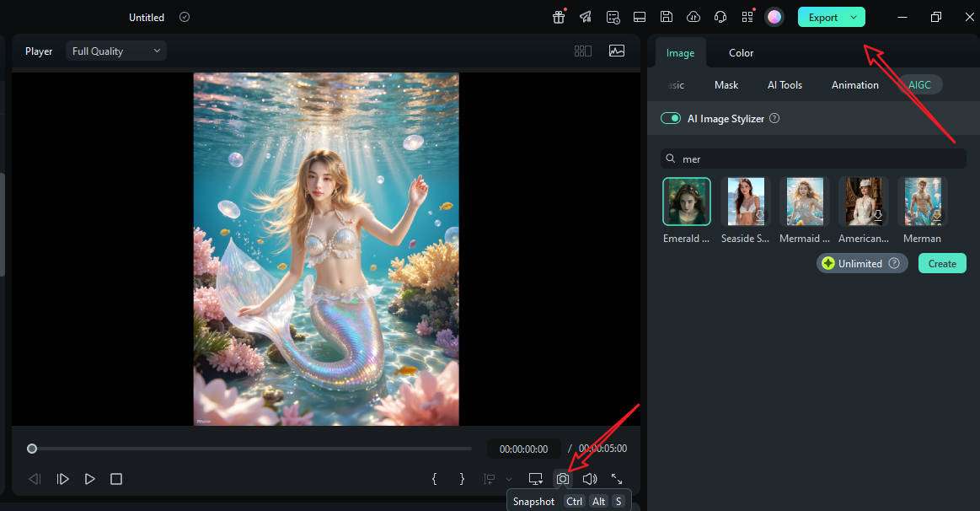Open the gift rewards icon
980x511 pixels.
[x=559, y=18]
